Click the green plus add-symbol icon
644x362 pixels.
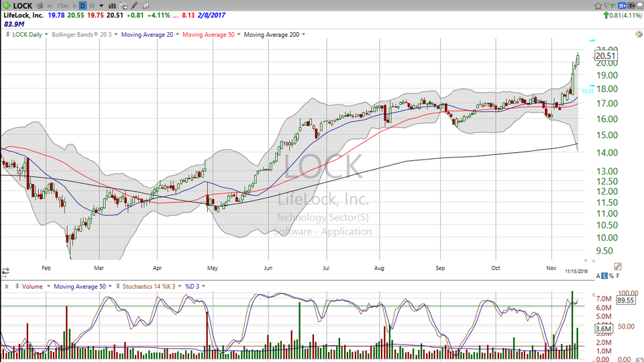click(x=7, y=6)
